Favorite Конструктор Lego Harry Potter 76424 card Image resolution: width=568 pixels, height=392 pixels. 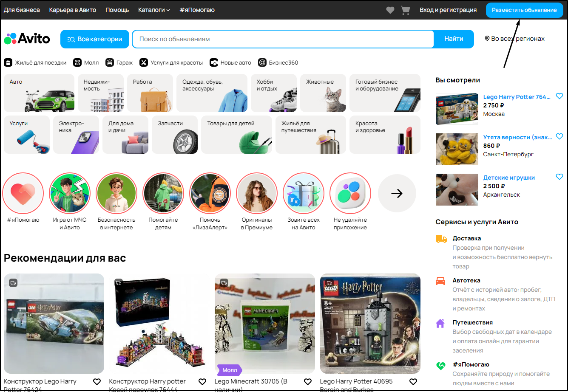click(x=97, y=382)
